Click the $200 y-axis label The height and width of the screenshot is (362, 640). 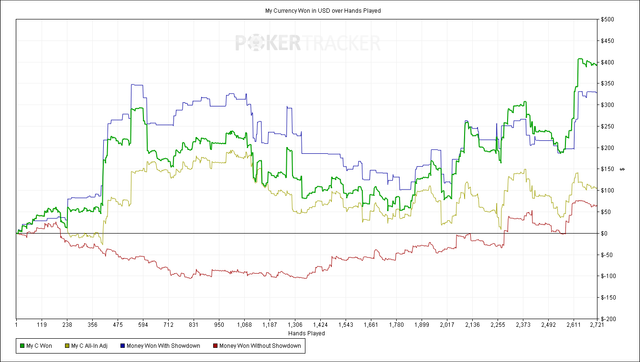(x=607, y=148)
